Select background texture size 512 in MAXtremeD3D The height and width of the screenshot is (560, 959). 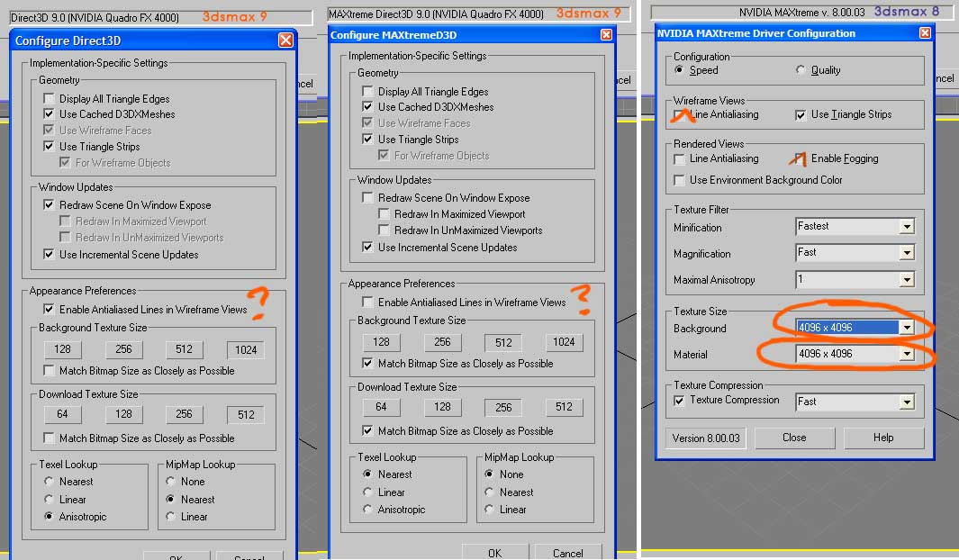click(503, 342)
